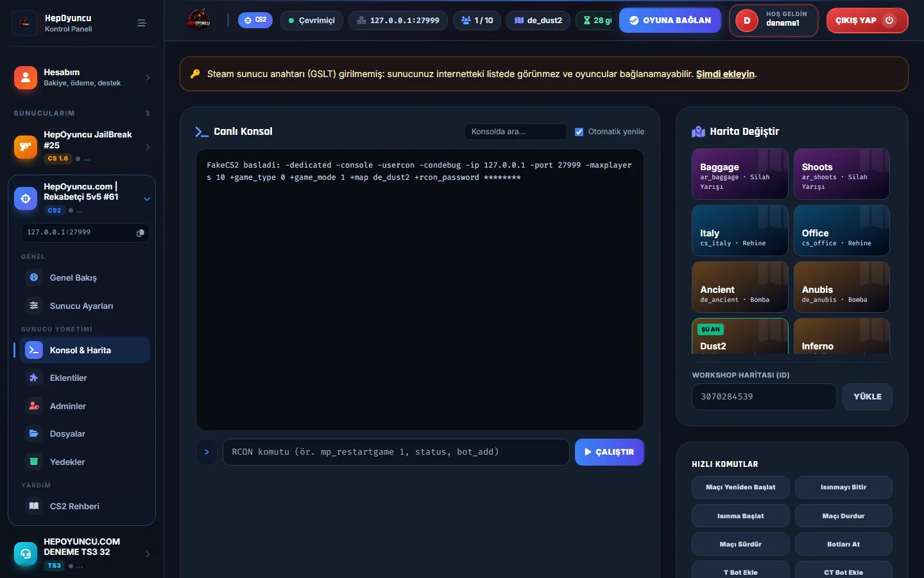Select the Baggage map card

tap(740, 174)
